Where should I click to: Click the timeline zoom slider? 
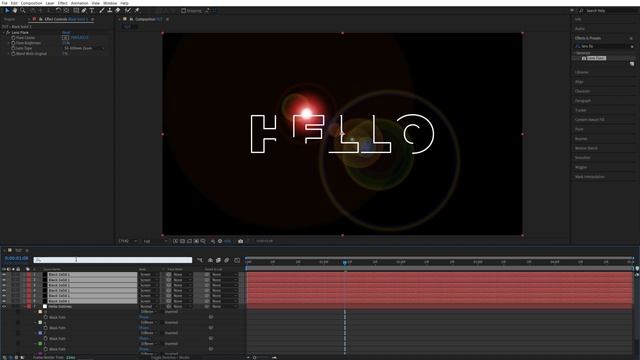point(254,358)
